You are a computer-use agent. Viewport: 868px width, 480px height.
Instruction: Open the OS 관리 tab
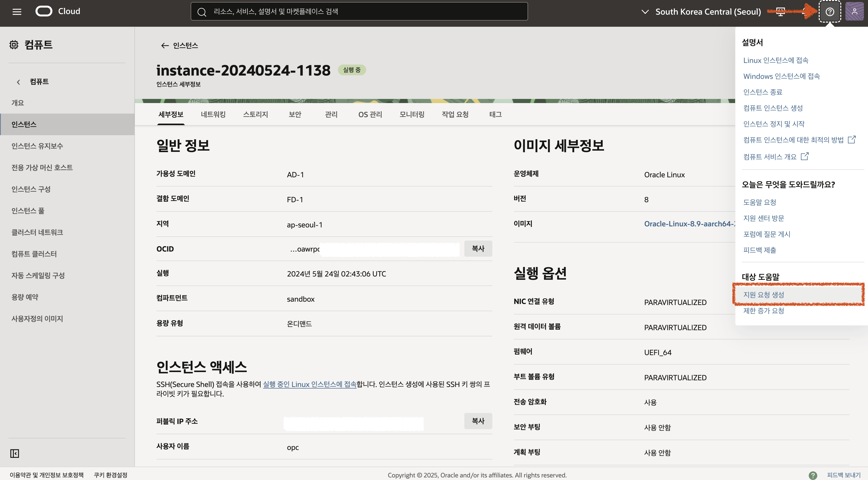[x=370, y=115]
